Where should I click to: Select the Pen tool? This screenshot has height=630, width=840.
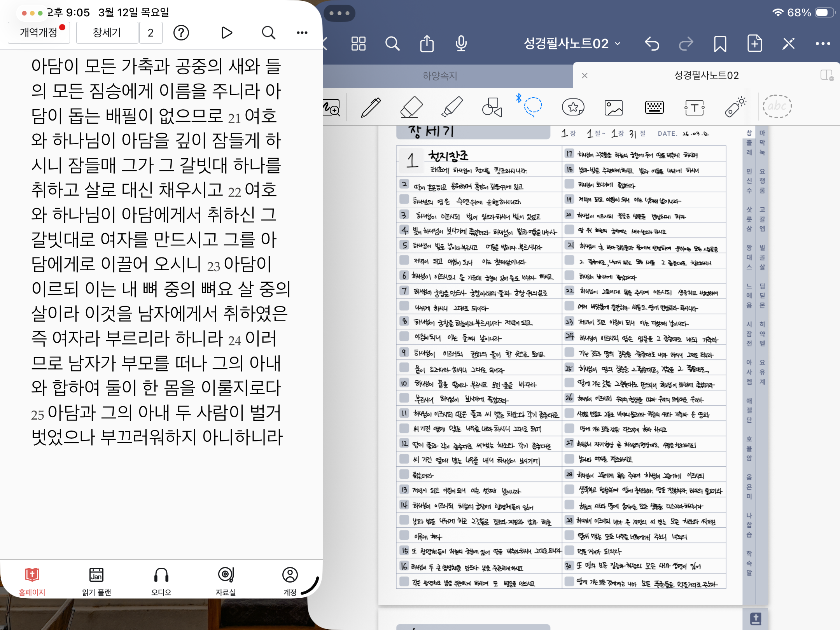coord(371,107)
